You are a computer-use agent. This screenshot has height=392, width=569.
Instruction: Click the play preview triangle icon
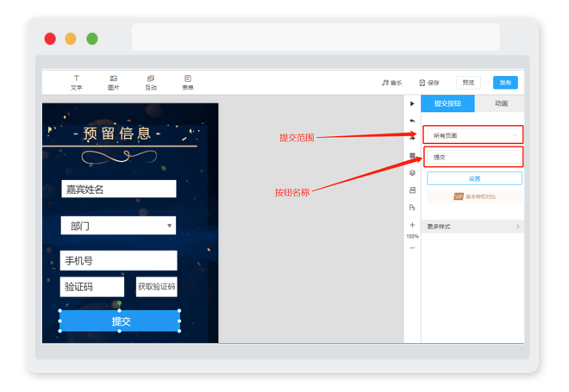412,103
